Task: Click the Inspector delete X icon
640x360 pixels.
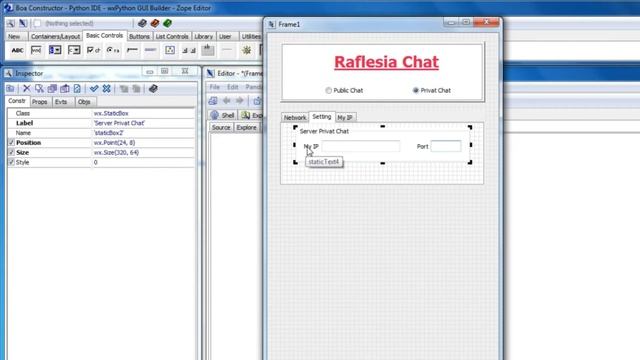Action: tap(27, 89)
